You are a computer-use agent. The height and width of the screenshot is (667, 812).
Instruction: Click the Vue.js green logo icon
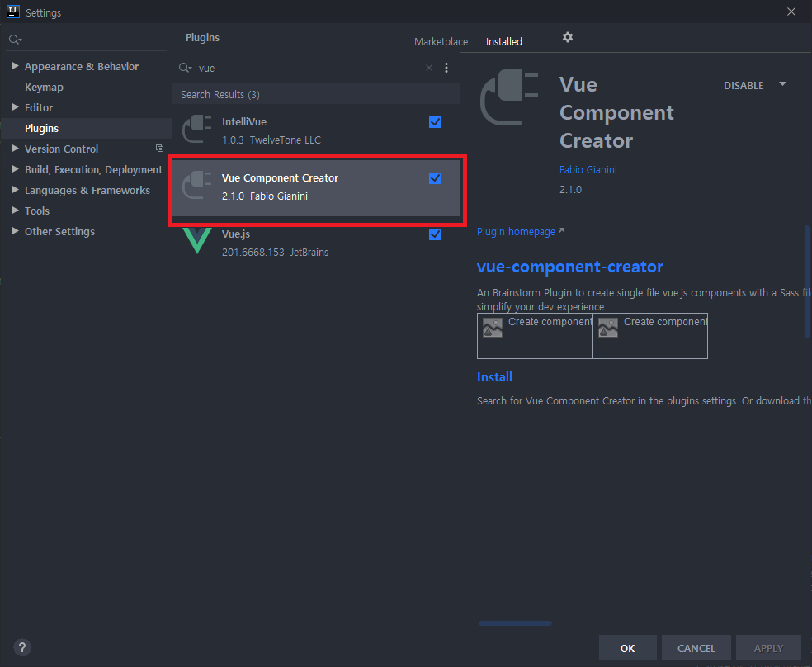(x=196, y=240)
